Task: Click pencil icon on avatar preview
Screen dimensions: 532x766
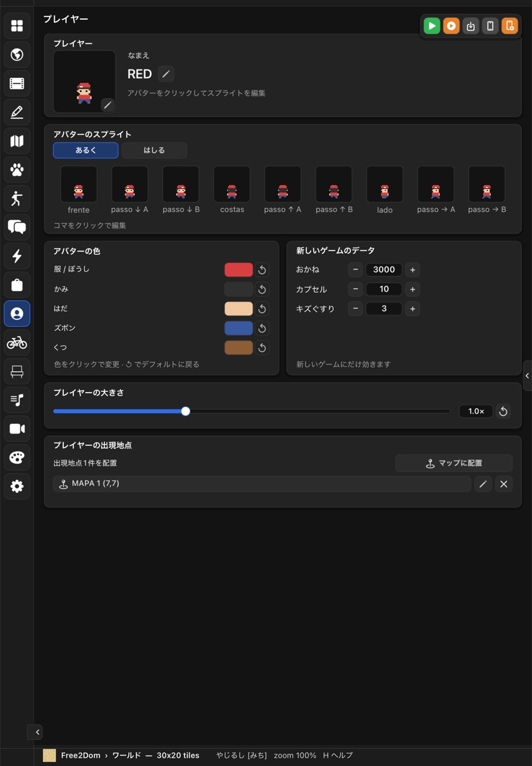Action: (x=107, y=105)
